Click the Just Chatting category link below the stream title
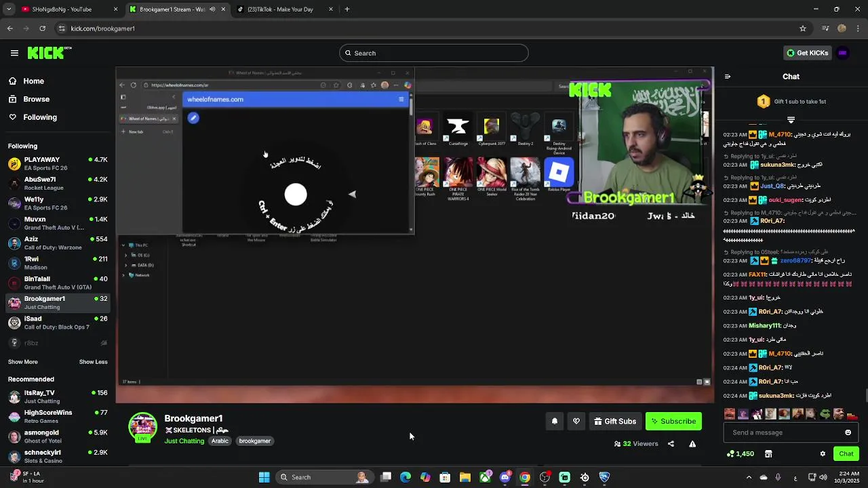The width and height of the screenshot is (868, 488). point(184,441)
